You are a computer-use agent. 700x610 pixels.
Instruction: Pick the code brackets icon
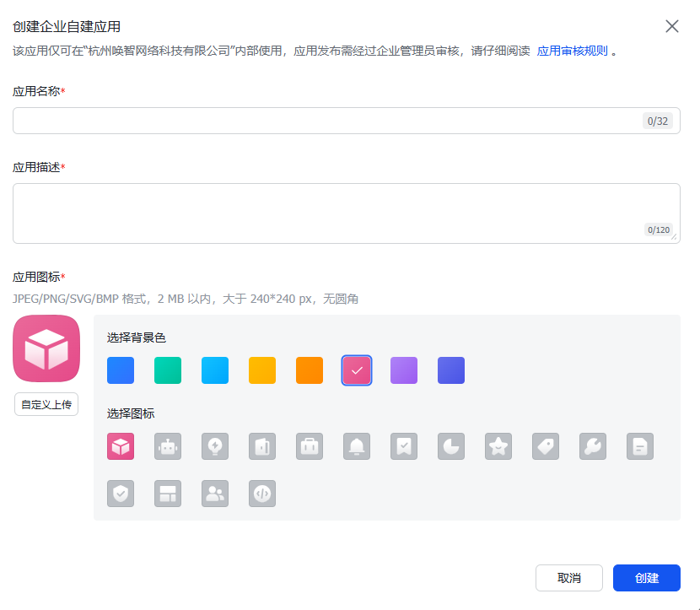[262, 494]
